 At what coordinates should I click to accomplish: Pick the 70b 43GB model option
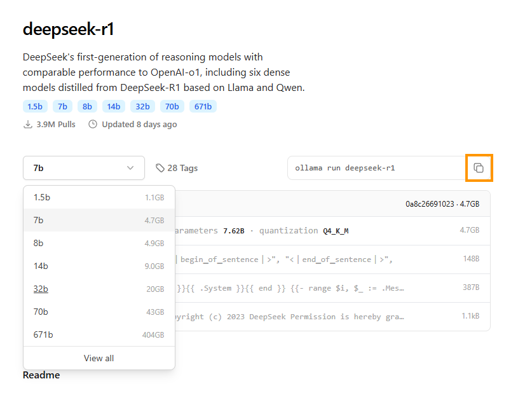click(99, 312)
